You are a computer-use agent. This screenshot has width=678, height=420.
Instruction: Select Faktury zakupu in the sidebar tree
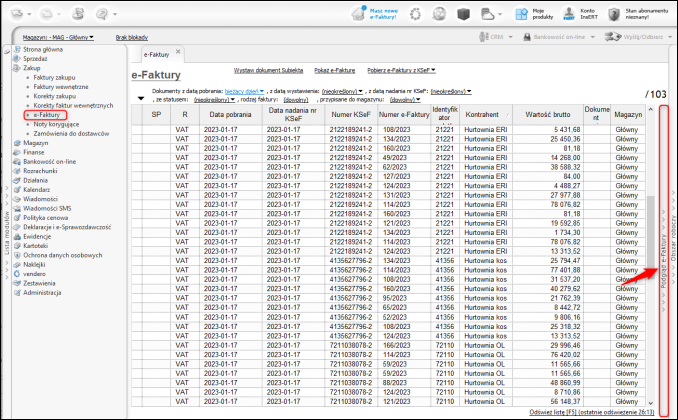tap(55, 76)
